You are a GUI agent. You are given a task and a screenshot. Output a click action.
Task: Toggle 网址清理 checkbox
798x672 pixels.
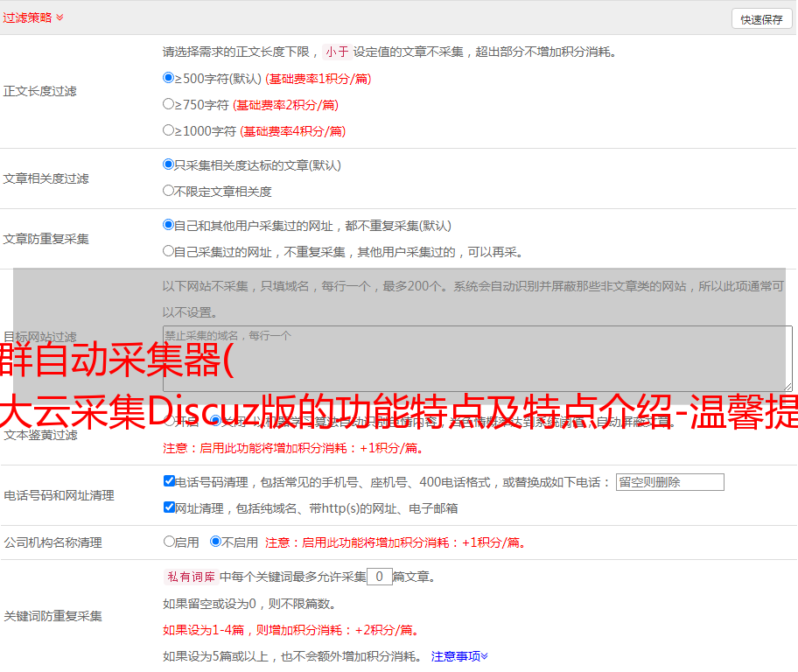tap(169, 507)
